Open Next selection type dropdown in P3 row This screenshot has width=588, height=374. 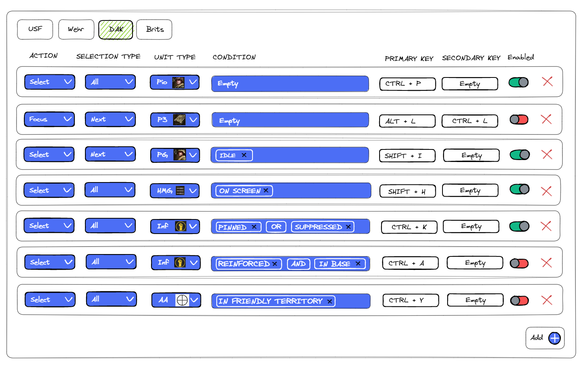coord(111,119)
